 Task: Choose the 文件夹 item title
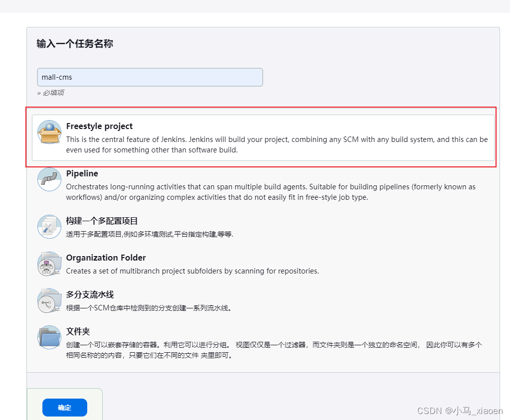(78, 332)
